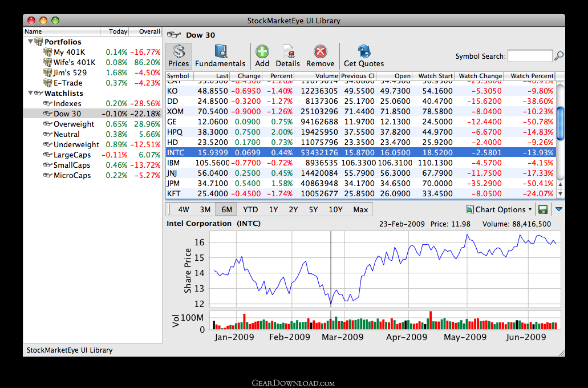Sort by the Volume column header
Screen dimensions: 588x388
317,76
